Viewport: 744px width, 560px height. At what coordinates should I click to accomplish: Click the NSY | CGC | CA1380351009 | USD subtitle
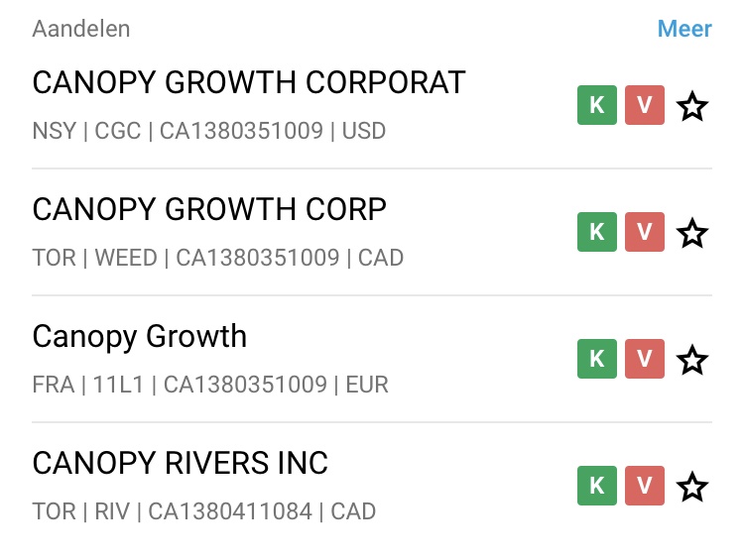pos(209,131)
